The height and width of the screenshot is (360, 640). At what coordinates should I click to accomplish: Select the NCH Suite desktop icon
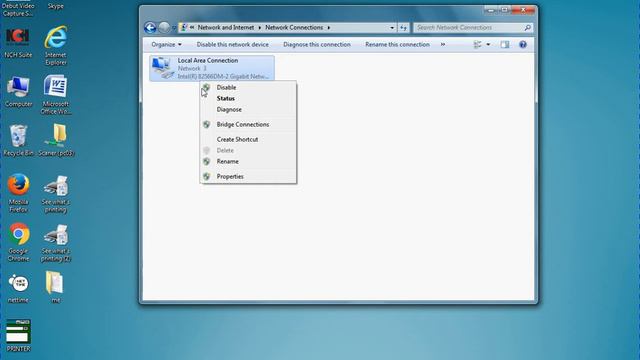click(18, 42)
